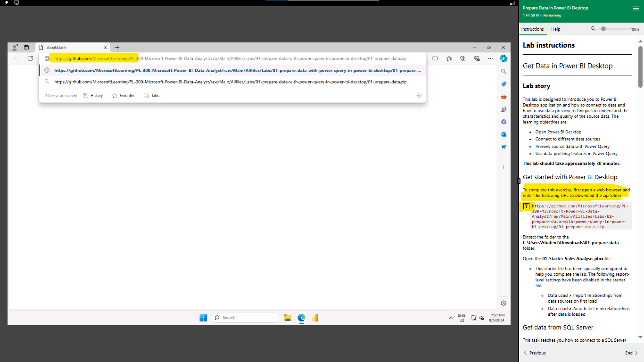The width and height of the screenshot is (644, 362).
Task: Click the browser Back arrow
Action: (17, 58)
